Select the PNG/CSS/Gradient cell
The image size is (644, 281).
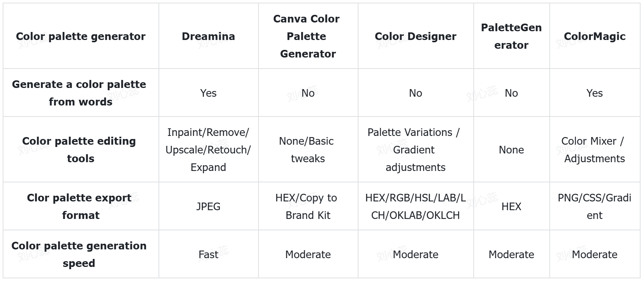[x=595, y=206]
